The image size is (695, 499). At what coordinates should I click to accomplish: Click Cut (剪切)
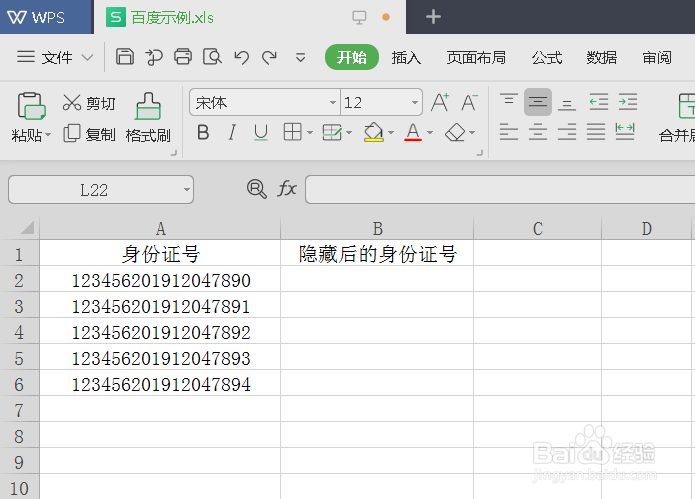[x=89, y=103]
